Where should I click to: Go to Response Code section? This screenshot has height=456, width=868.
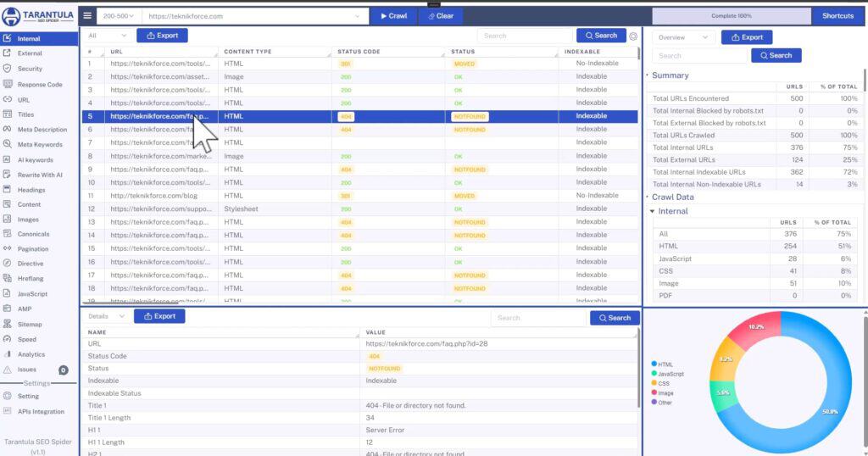coord(39,85)
